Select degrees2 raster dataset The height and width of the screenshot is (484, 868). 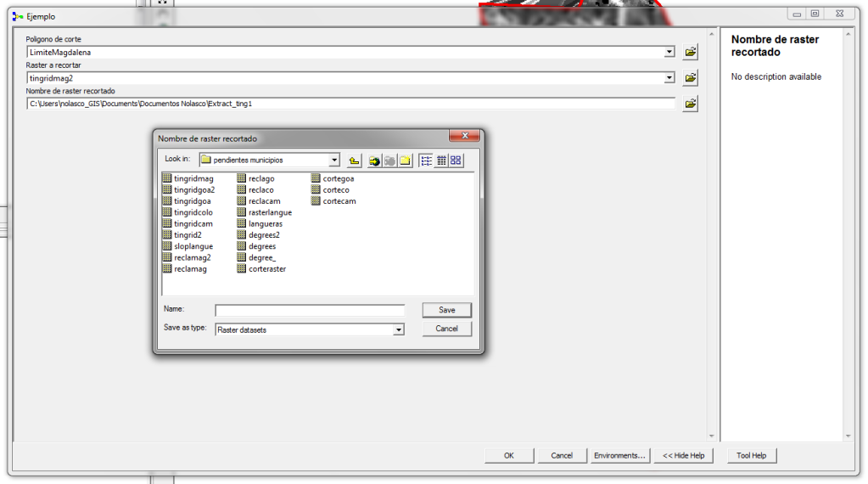click(x=259, y=235)
